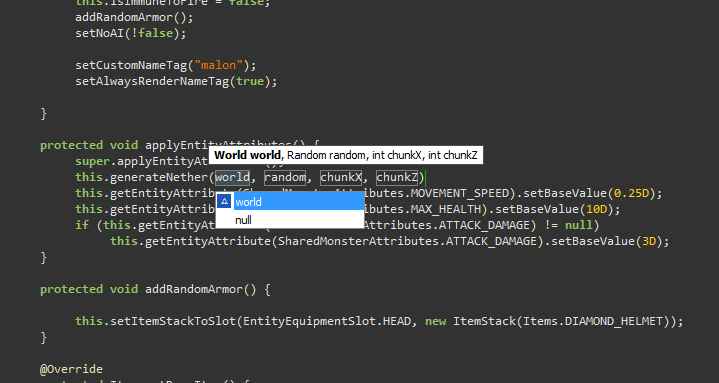
Task: Click the setNoAI(!false) line
Action: pos(131,33)
